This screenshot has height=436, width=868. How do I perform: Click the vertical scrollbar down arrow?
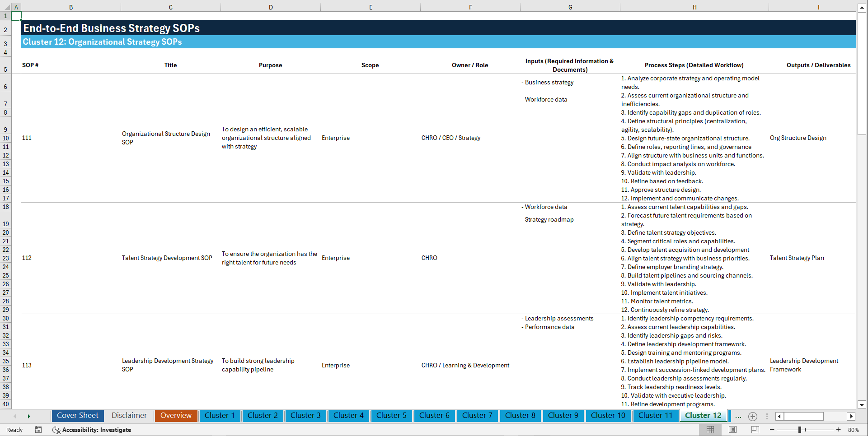862,405
